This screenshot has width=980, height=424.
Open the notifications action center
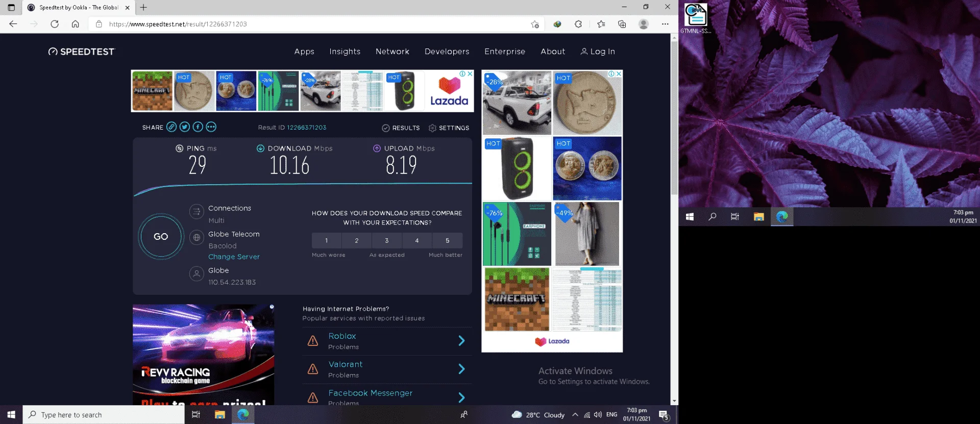coord(664,415)
